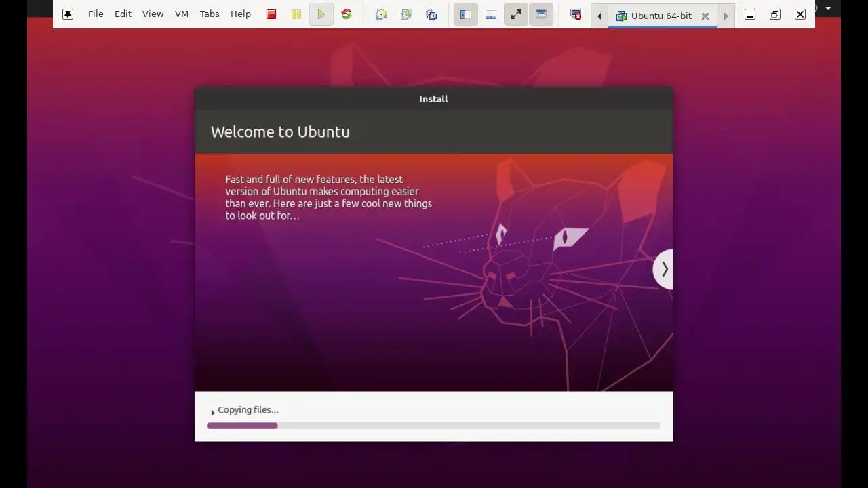Toggle the thumbnail bar view icon
The width and height of the screenshot is (868, 488).
(x=491, y=14)
